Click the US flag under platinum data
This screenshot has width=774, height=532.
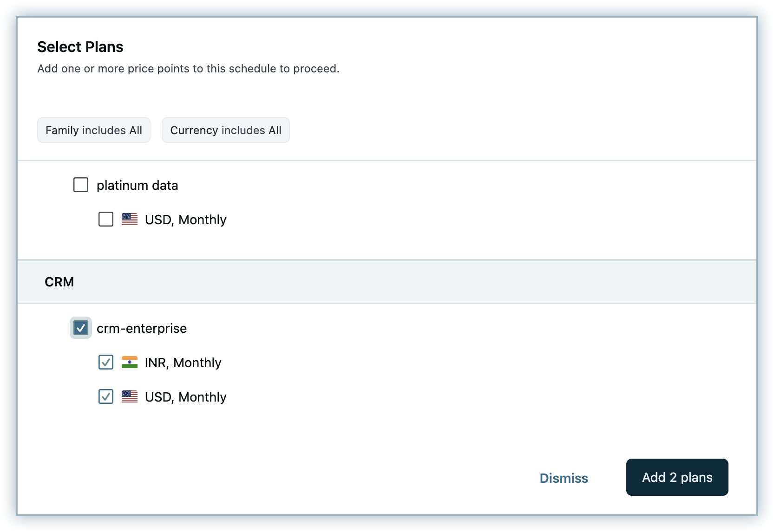(x=130, y=219)
